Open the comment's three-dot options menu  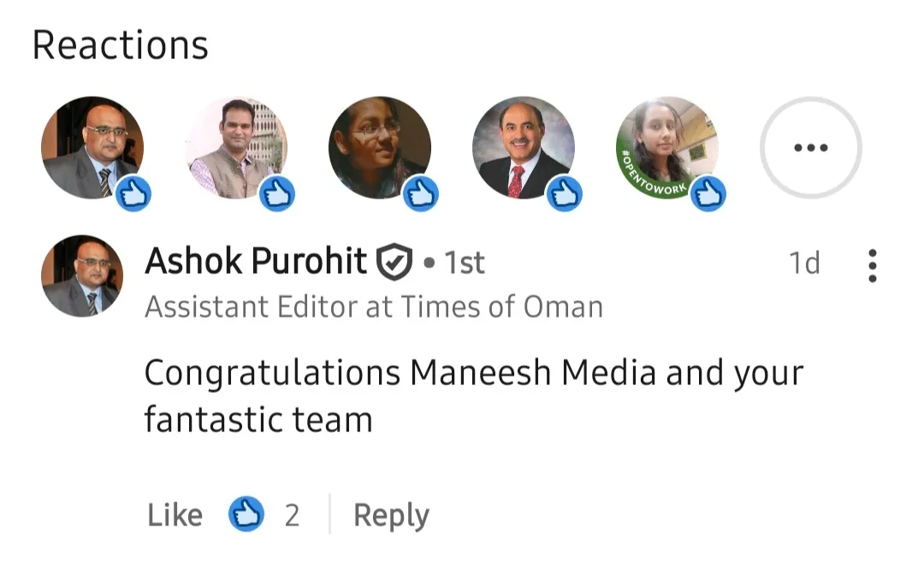pos(872,266)
